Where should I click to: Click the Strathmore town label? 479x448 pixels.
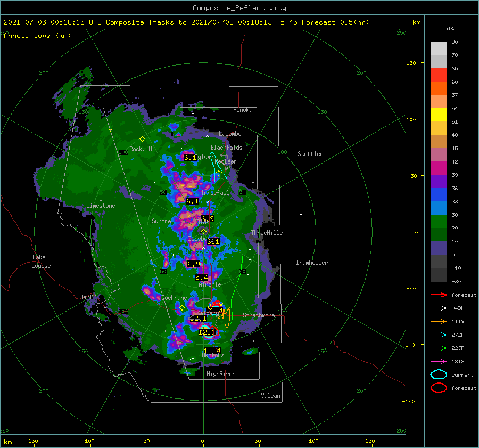coord(259,315)
